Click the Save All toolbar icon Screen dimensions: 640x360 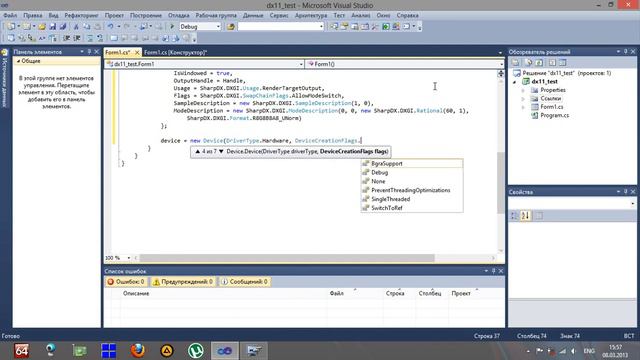[63, 27]
